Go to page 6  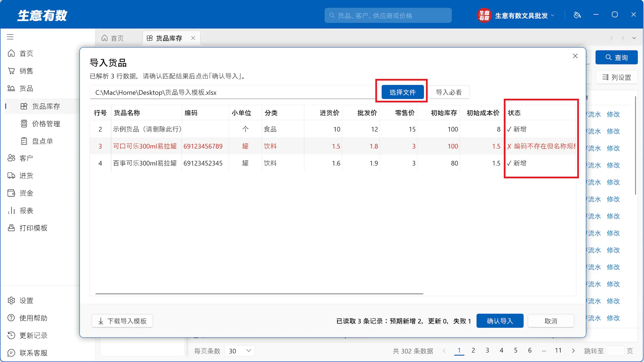click(530, 351)
